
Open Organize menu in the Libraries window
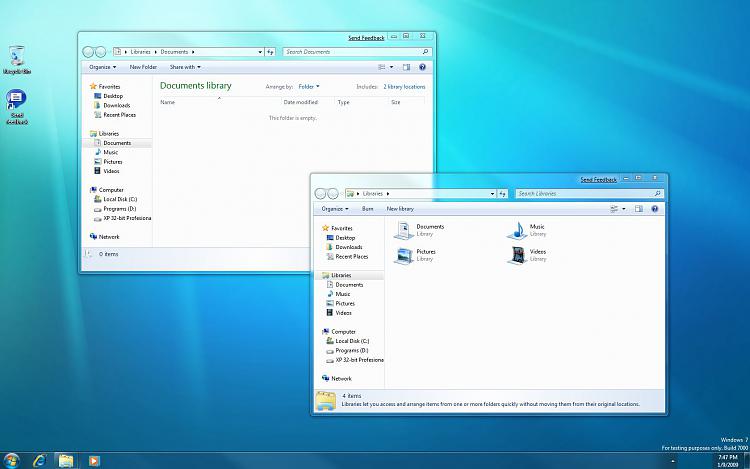pos(335,209)
